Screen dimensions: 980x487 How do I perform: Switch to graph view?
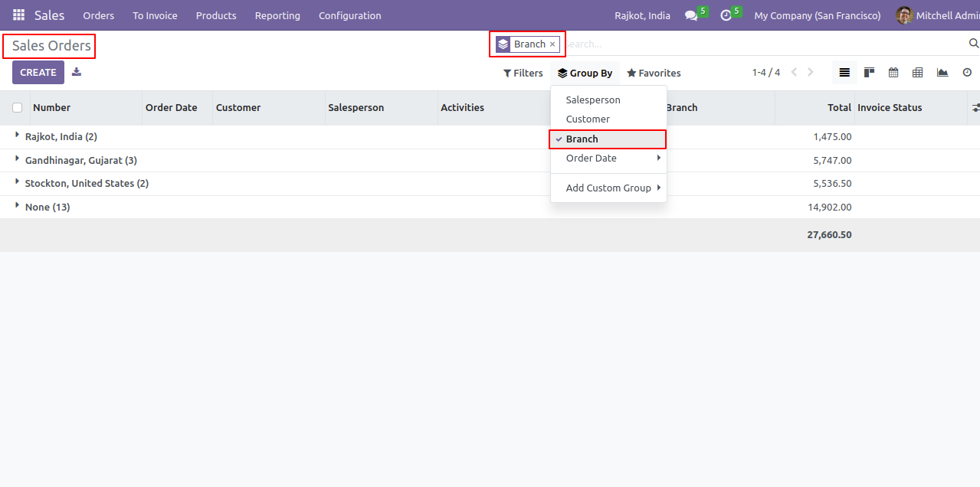point(942,73)
